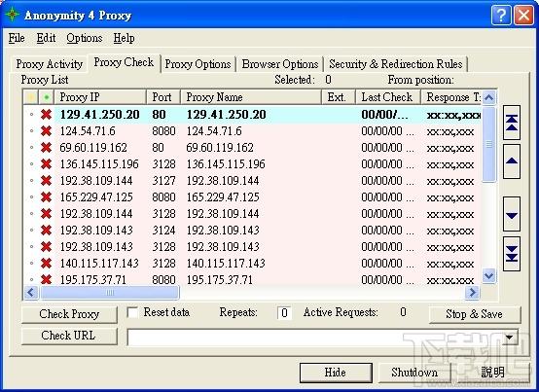Open the File menu

pyautogui.click(x=17, y=38)
